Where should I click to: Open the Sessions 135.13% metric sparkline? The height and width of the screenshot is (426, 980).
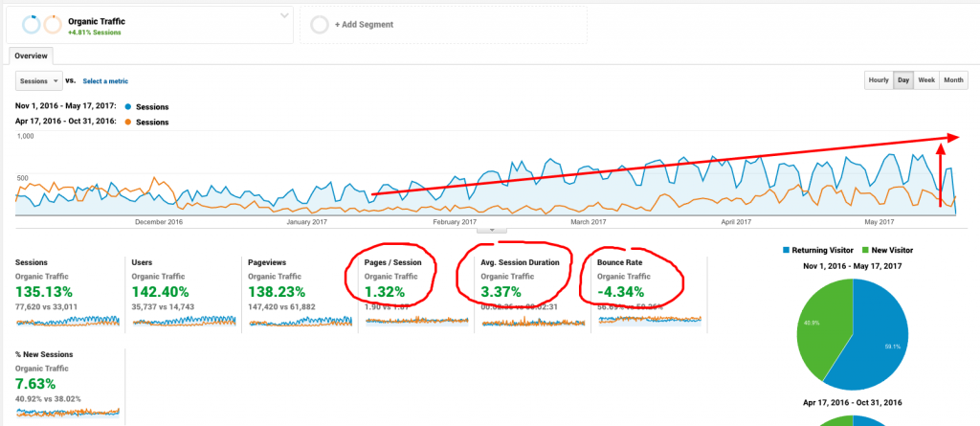pos(68,321)
